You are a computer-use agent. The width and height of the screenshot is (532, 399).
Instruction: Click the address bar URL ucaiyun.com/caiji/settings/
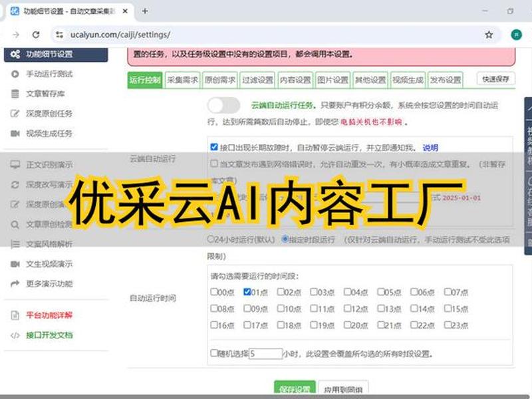coord(120,35)
